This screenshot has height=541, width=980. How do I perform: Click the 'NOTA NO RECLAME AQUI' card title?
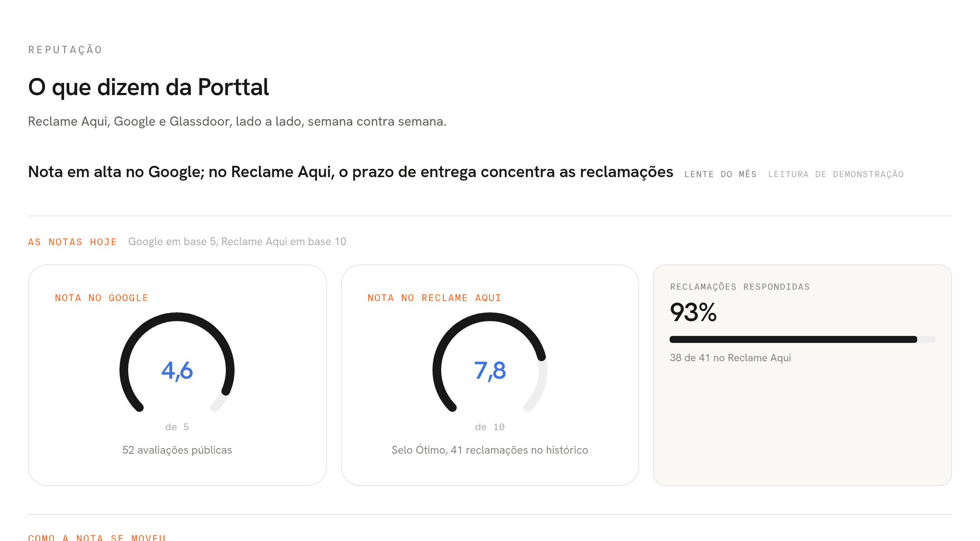click(x=435, y=298)
